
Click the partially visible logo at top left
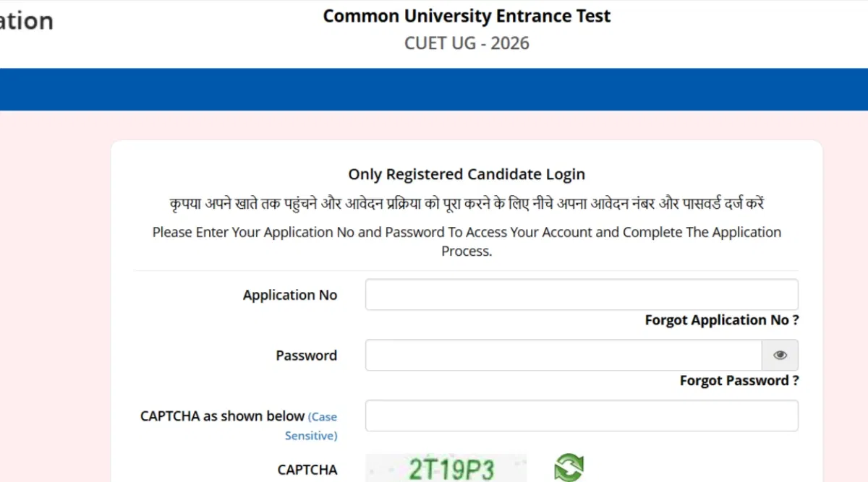27,22
